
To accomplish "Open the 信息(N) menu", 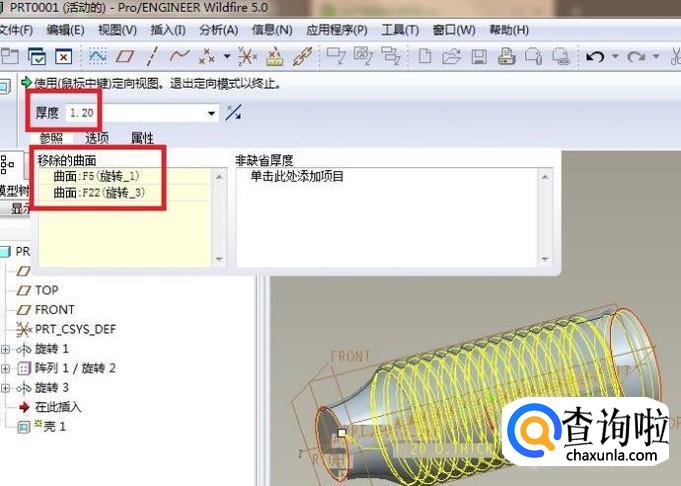I will [272, 30].
